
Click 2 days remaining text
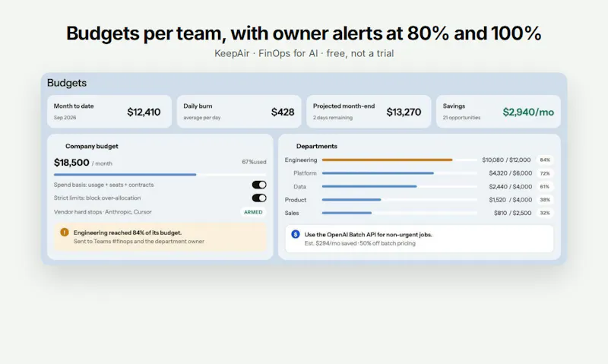(x=333, y=118)
